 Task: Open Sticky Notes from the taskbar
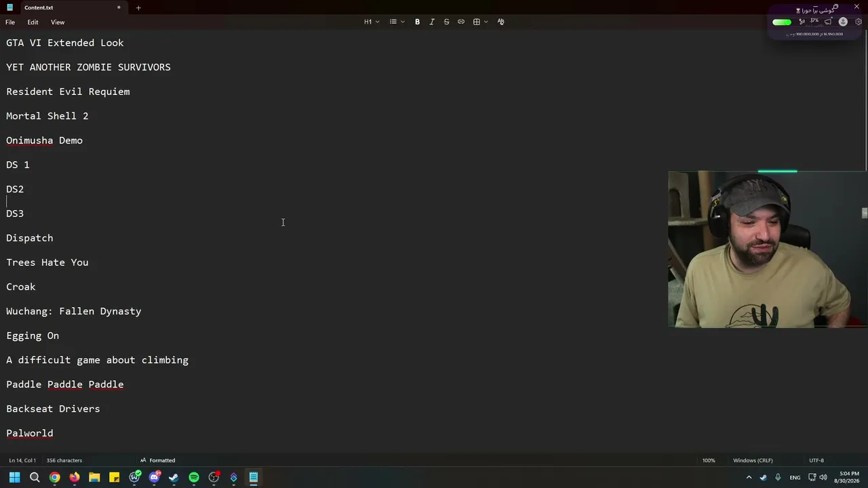114,477
